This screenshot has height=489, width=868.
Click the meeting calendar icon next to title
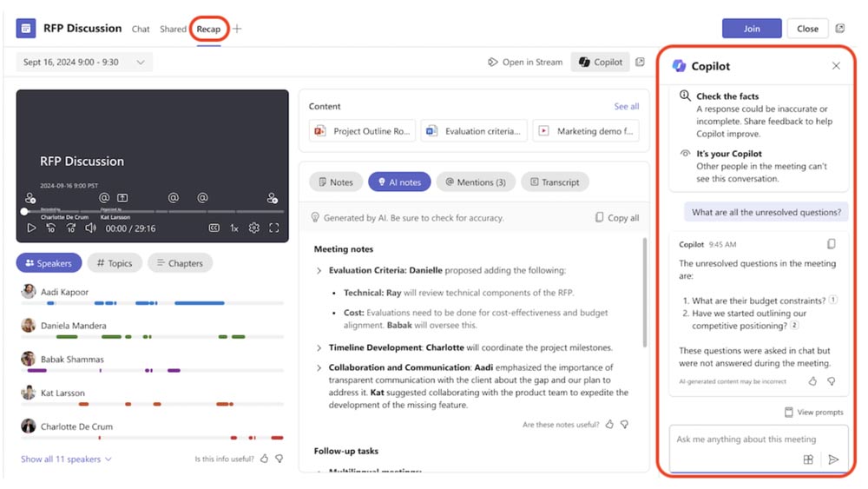[x=26, y=29]
